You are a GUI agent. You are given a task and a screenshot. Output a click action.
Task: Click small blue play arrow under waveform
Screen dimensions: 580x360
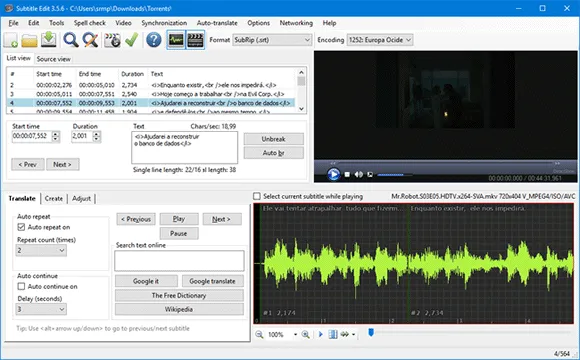point(321,334)
